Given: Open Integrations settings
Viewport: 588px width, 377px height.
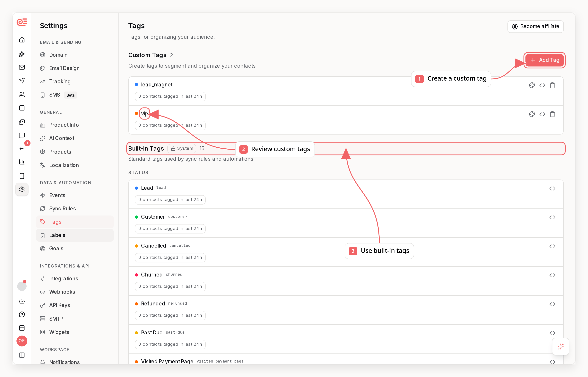Looking at the screenshot, I should [75, 278].
